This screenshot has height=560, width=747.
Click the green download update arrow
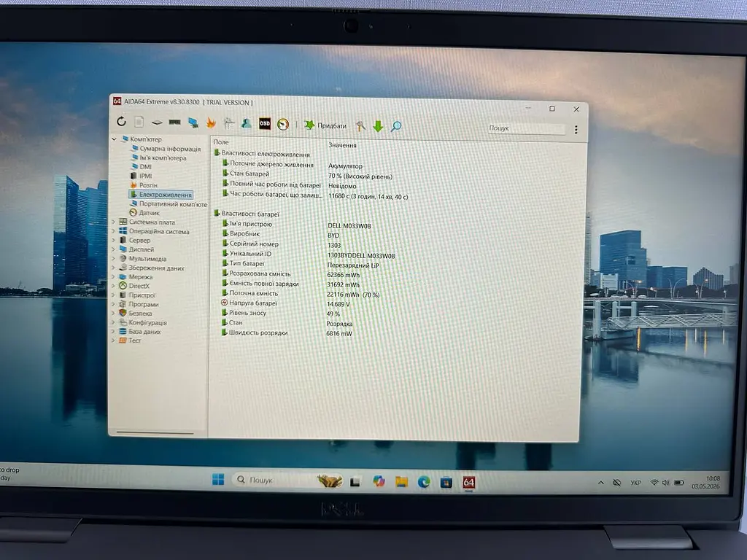click(379, 126)
